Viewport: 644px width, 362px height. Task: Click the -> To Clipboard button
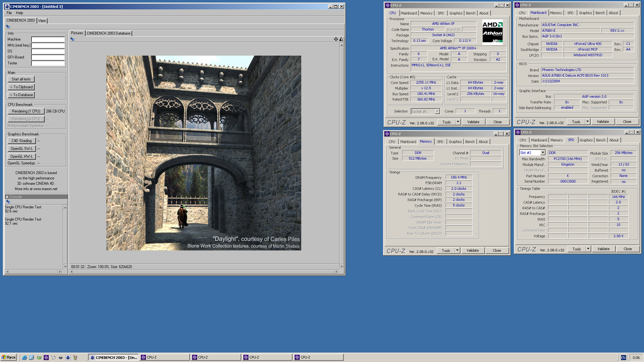tap(21, 87)
